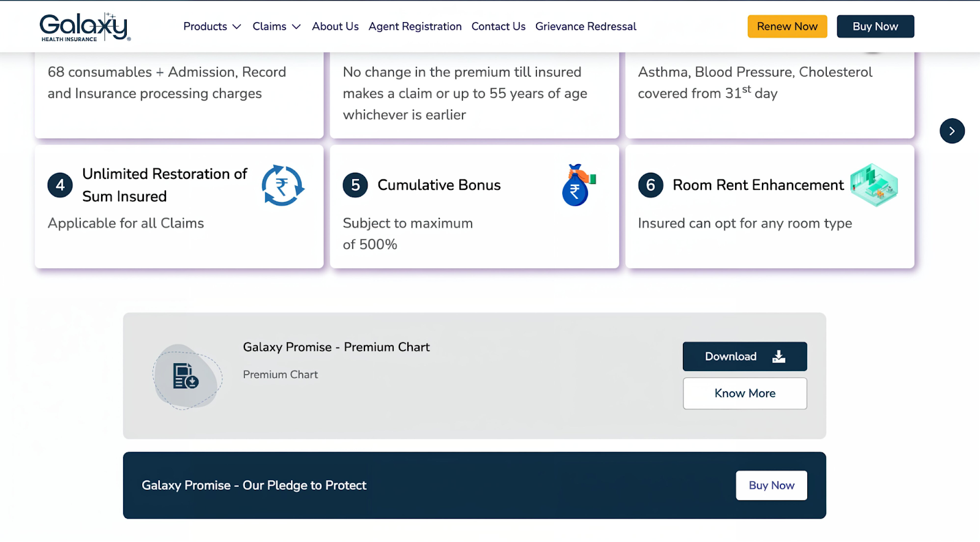The image size is (980, 542).
Task: Click the next arrow carousel button
Action: click(952, 131)
